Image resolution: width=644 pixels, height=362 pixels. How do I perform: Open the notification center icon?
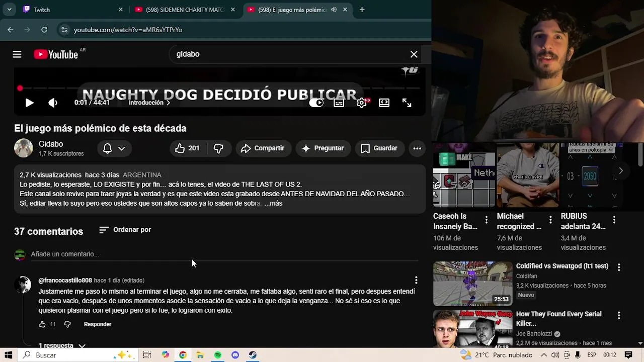(628, 355)
